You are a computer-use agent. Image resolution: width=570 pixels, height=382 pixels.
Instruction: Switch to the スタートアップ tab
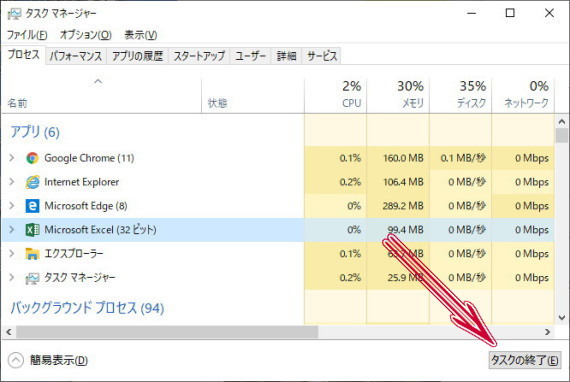point(199,56)
